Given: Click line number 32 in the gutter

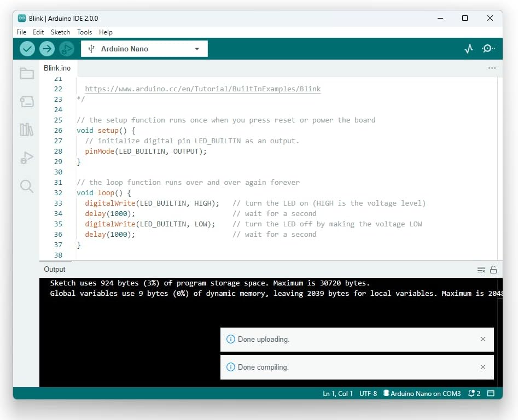Looking at the screenshot, I should [58, 193].
